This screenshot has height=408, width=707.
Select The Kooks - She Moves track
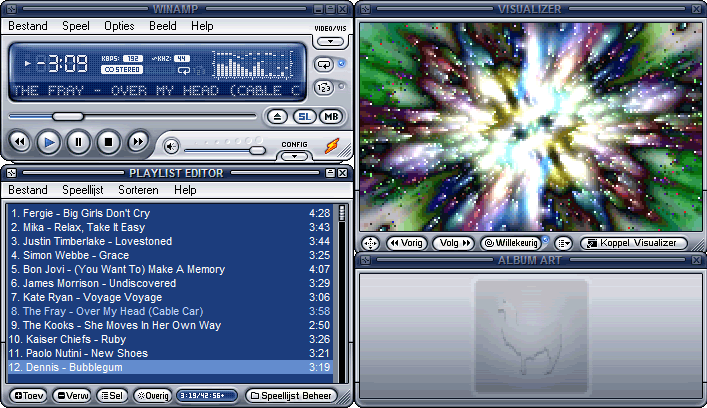170,325
